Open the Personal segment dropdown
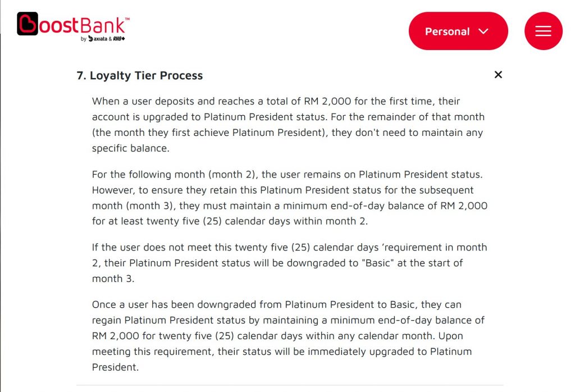 pos(458,31)
